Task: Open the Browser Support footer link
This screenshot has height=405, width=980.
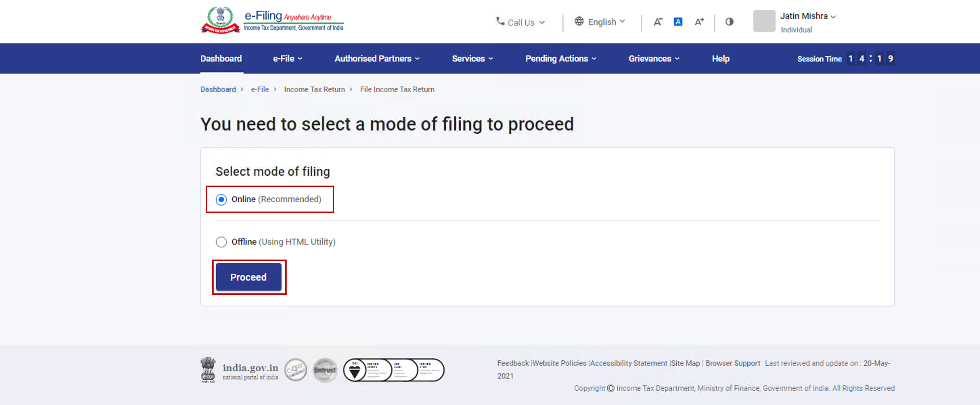Action: [x=733, y=363]
